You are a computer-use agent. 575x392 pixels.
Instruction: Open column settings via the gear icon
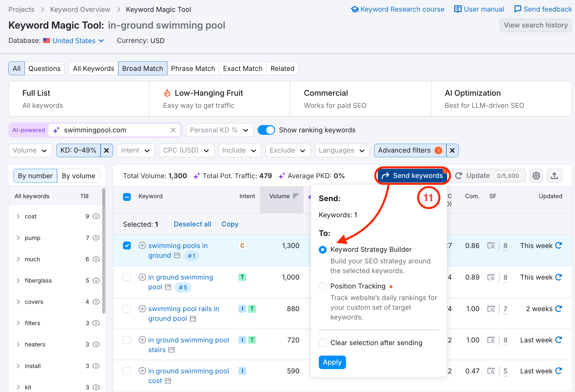536,176
